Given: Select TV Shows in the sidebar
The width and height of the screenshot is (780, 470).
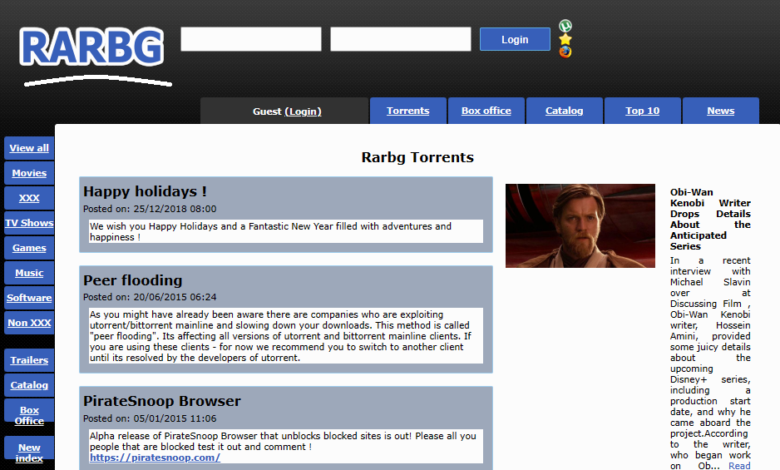Looking at the screenshot, I should [29, 222].
